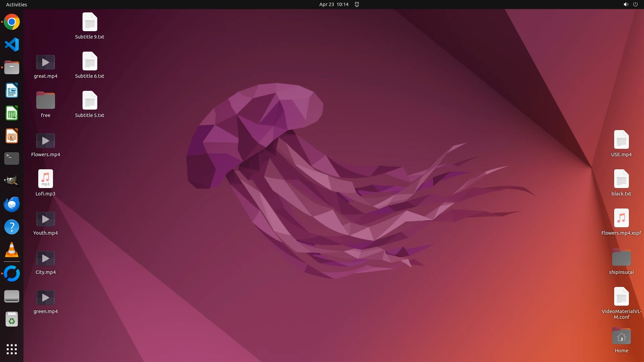
Task: Select VideoMaterialVL-M.conf file
Action: coord(621,297)
